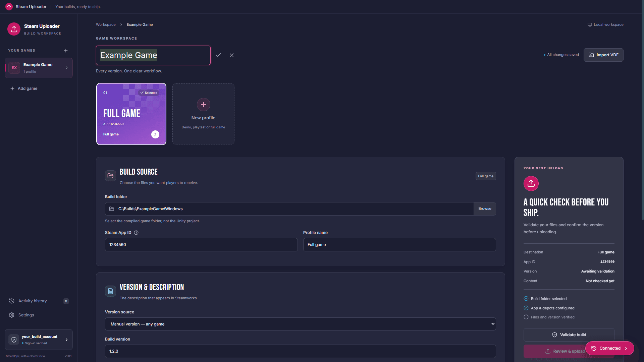Click Add game in sidebar
Viewport: 644px width, 362px height.
coord(24,88)
